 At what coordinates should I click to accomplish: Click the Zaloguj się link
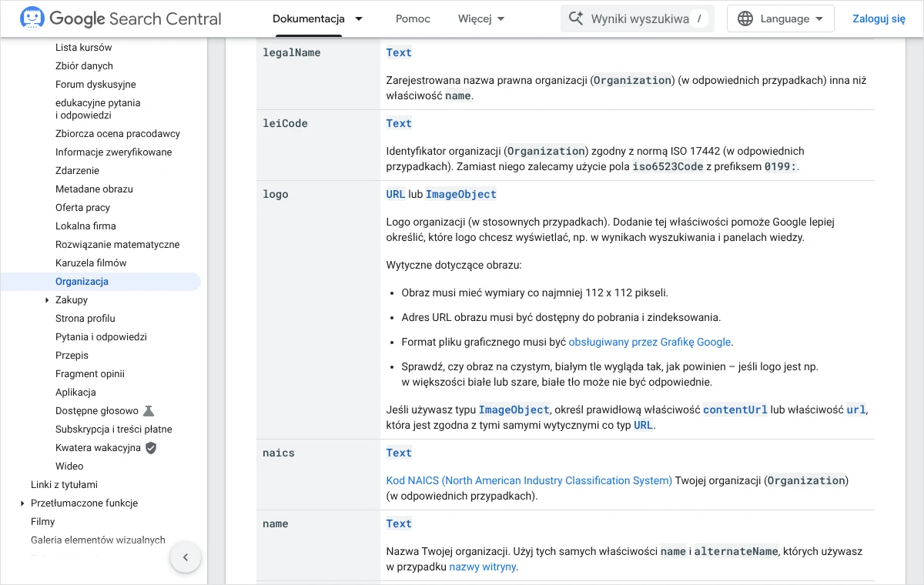879,18
